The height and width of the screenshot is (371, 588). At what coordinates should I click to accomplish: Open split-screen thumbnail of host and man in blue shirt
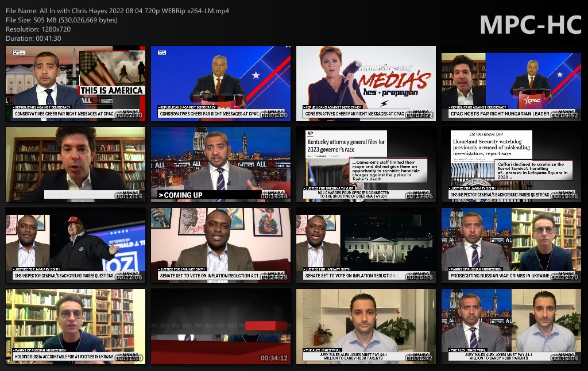511,326
